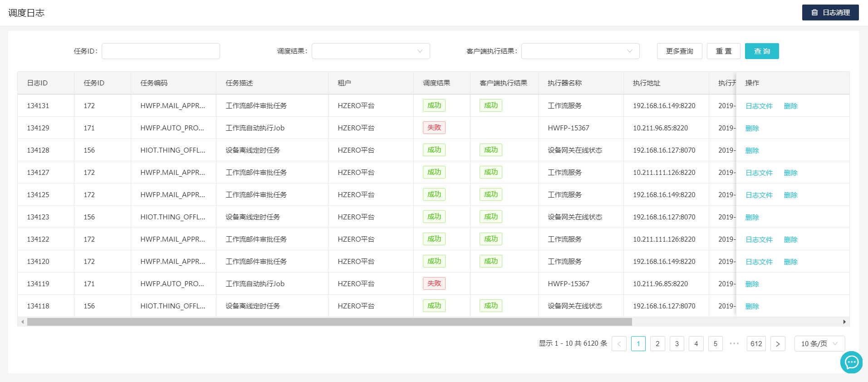Image resolution: width=868 pixels, height=382 pixels.
Task: Go to next page arrow
Action: click(778, 344)
